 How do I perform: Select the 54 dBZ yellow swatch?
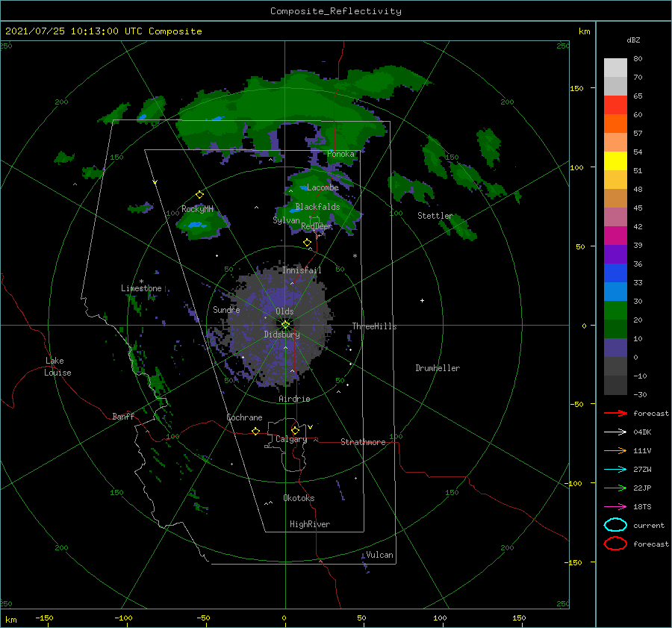pos(615,161)
